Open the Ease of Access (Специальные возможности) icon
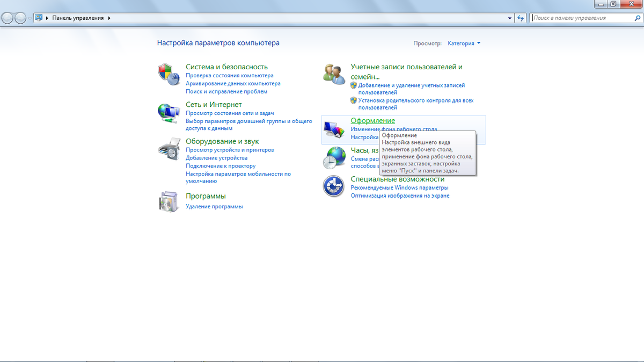The image size is (644, 362). tap(334, 186)
